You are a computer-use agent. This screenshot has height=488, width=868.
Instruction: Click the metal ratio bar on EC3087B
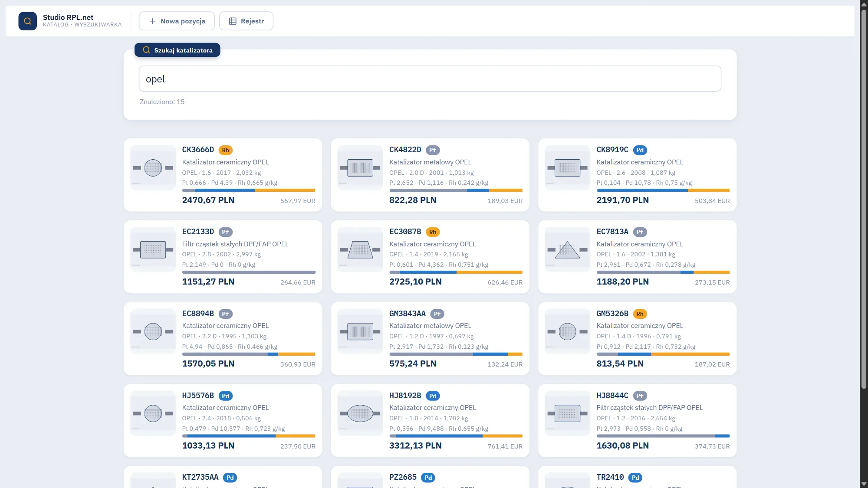(x=456, y=272)
